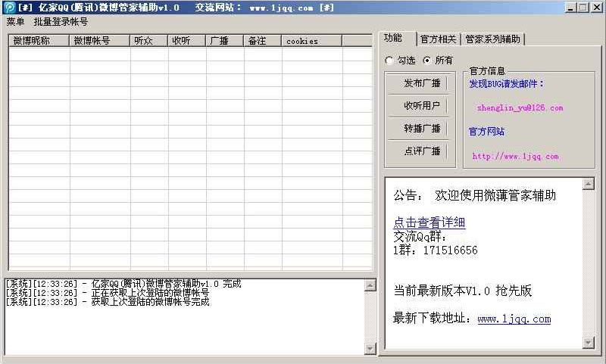The image size is (606, 364).
Task: Click the log panel scroll up arrow
Action: tap(370, 285)
